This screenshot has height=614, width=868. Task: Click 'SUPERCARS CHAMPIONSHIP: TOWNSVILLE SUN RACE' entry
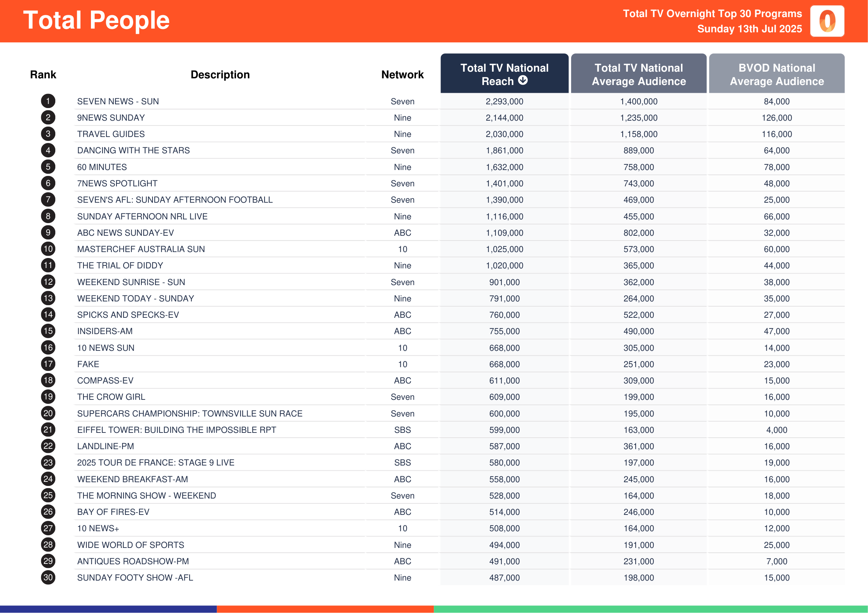coord(190,414)
